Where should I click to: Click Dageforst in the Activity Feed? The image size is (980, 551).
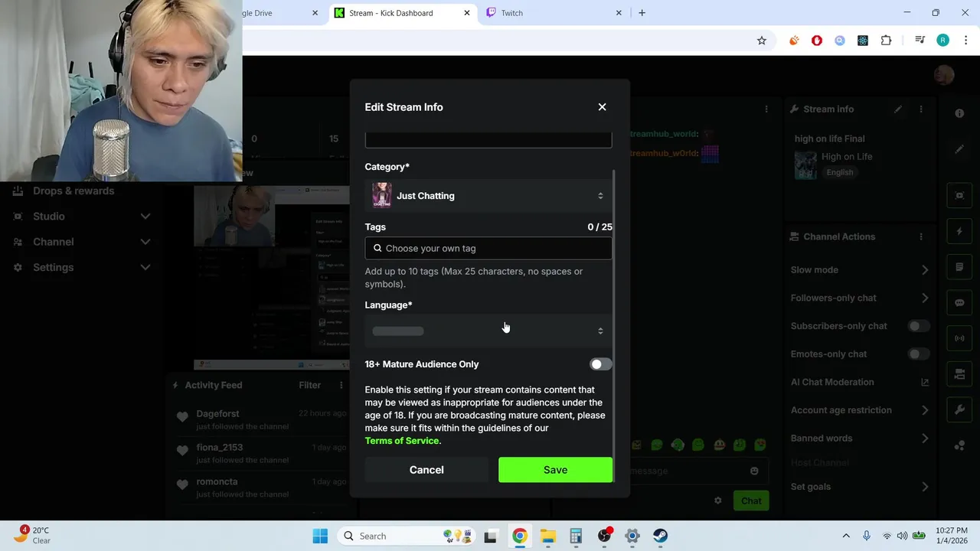click(217, 414)
